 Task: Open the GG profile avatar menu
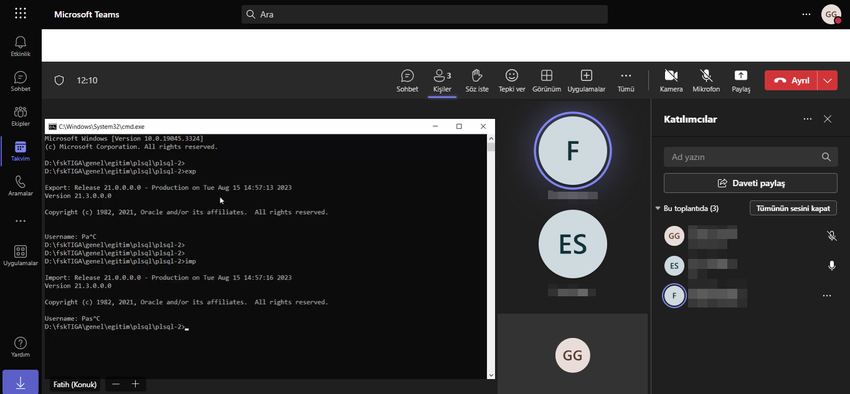831,14
